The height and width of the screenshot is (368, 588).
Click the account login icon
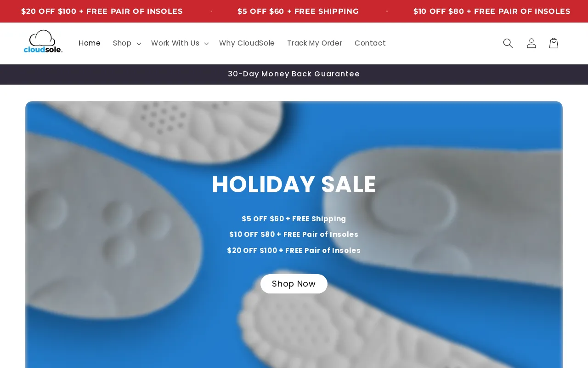(531, 43)
